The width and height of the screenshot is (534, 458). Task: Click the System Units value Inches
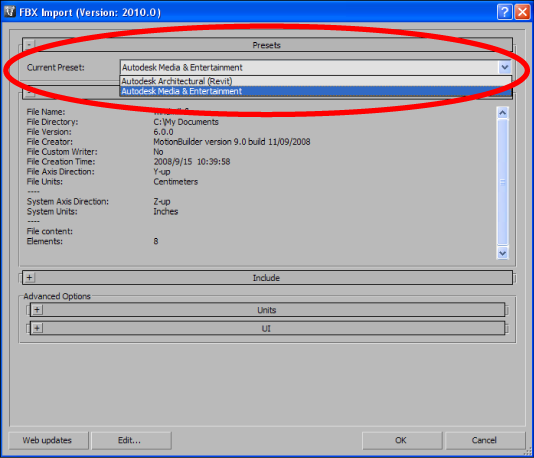[x=166, y=211]
